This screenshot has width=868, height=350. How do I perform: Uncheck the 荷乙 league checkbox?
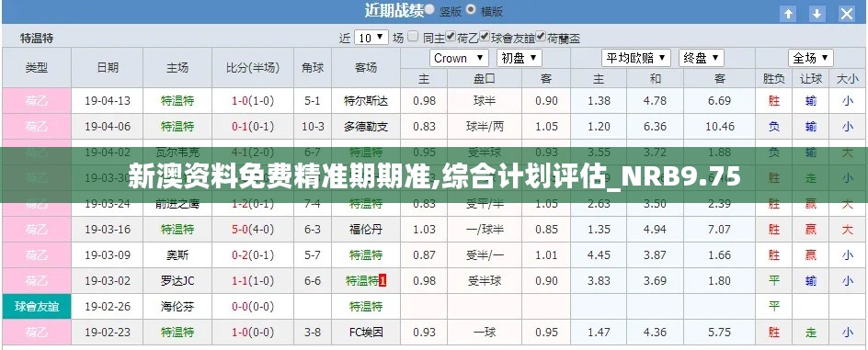451,37
